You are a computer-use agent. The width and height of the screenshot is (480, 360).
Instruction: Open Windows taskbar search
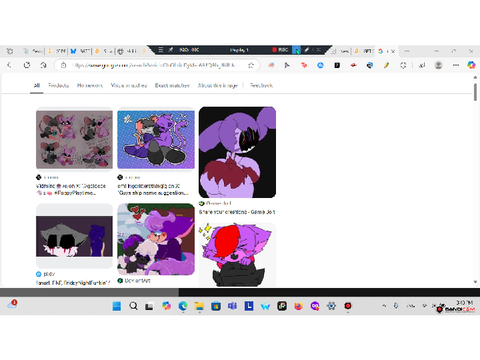[x=133, y=306]
